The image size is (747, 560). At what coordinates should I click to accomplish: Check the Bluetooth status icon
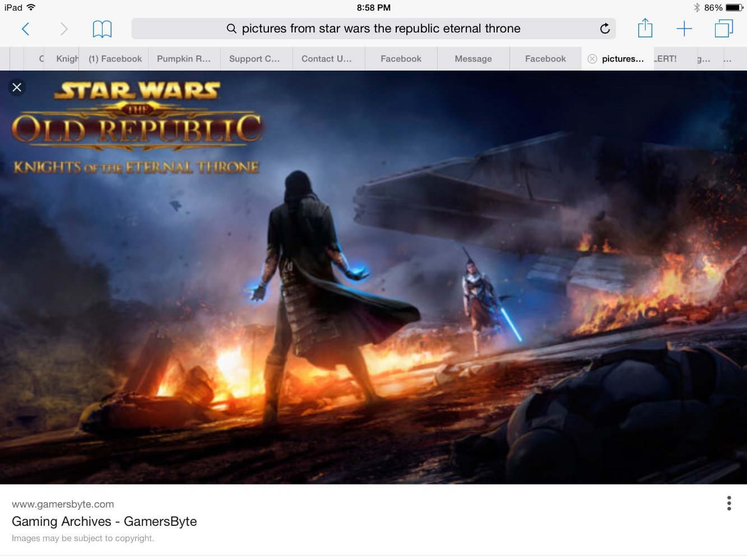click(697, 7)
